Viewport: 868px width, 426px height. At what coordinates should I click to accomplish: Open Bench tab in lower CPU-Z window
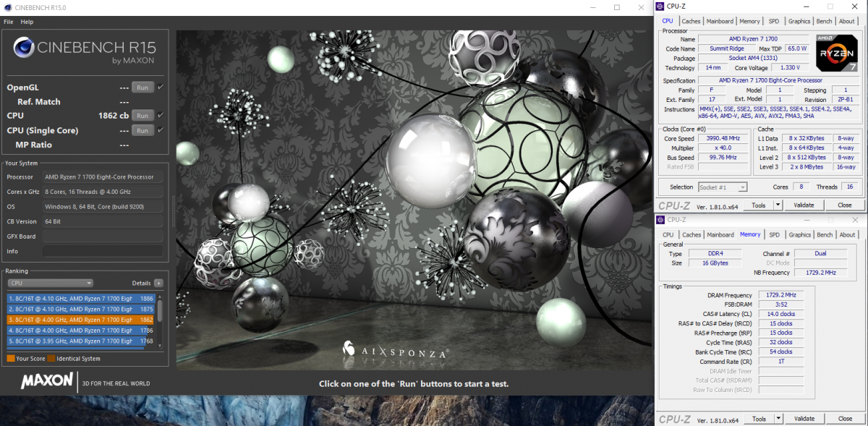[824, 234]
